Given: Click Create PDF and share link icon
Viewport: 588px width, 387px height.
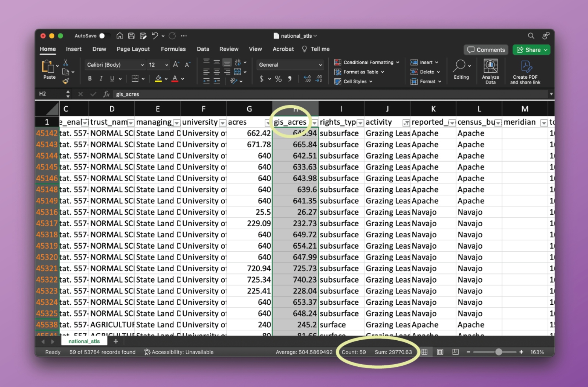Looking at the screenshot, I should (x=525, y=71).
